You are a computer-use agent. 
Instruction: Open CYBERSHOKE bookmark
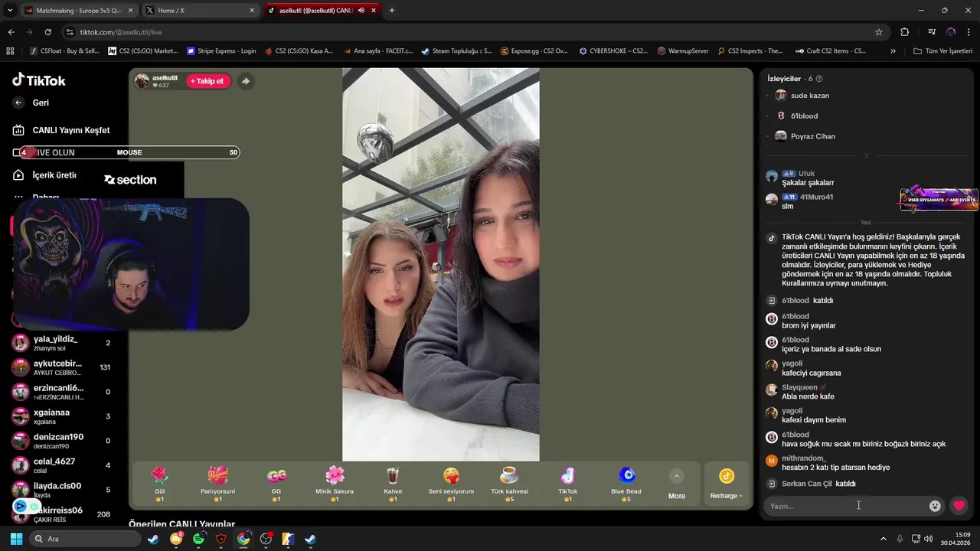click(x=614, y=51)
